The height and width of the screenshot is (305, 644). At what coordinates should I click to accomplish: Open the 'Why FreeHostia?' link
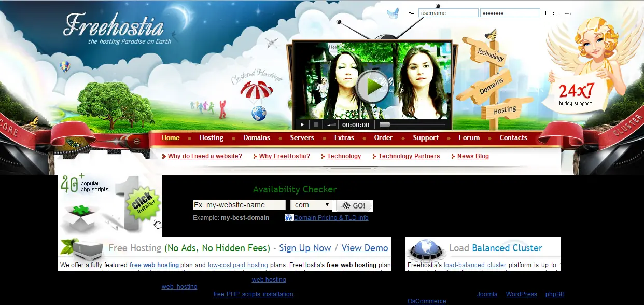click(x=285, y=156)
